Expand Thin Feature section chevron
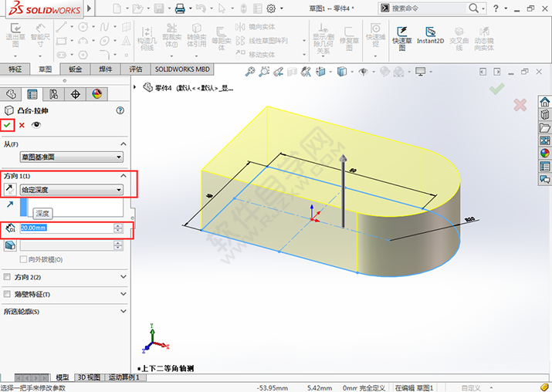This screenshot has width=552, height=392. pyautogui.click(x=124, y=293)
